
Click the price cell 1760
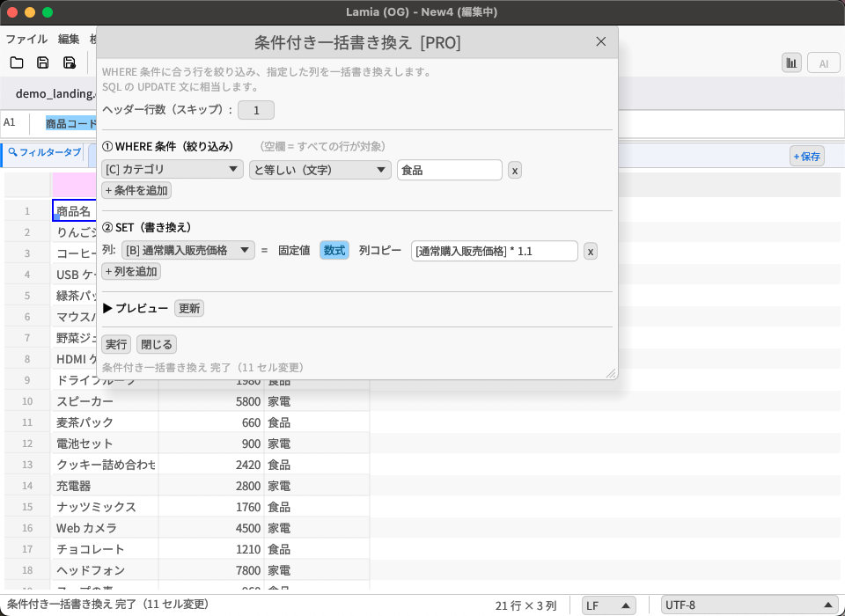(x=211, y=507)
